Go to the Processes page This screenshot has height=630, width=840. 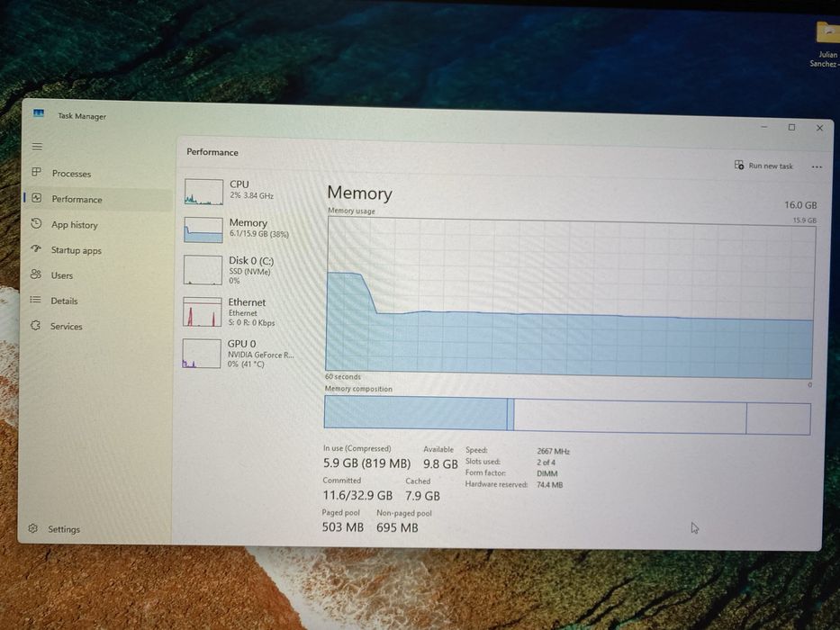pyautogui.click(x=71, y=174)
